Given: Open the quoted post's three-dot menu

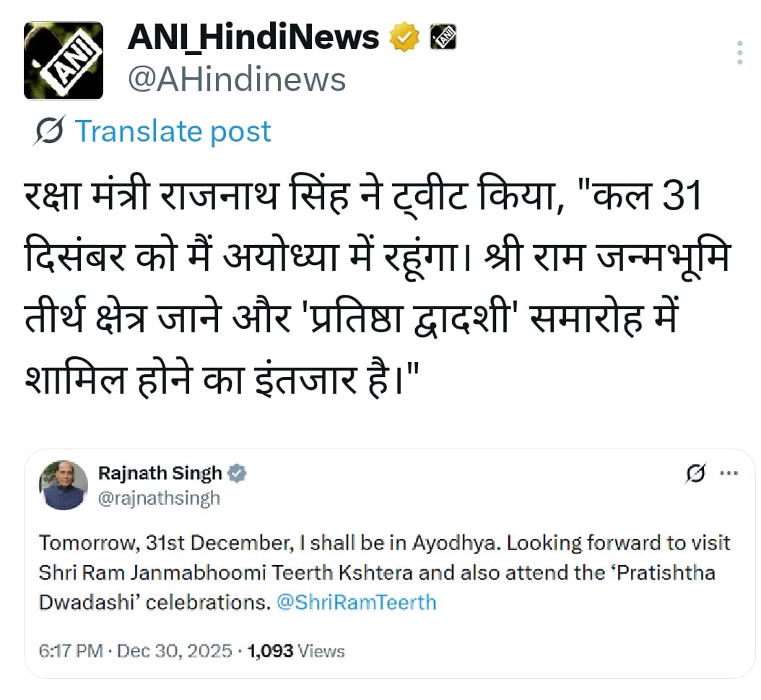Looking at the screenshot, I should click(729, 474).
